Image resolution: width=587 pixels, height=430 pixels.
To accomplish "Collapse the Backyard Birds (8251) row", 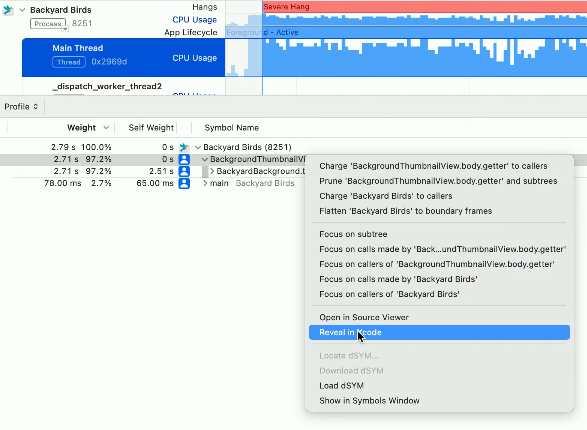I will point(198,147).
